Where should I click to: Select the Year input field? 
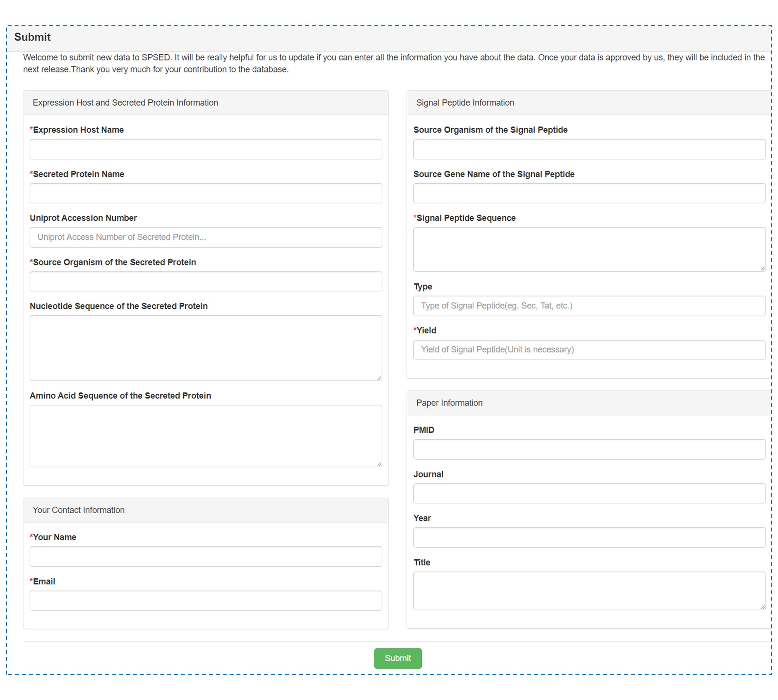590,538
